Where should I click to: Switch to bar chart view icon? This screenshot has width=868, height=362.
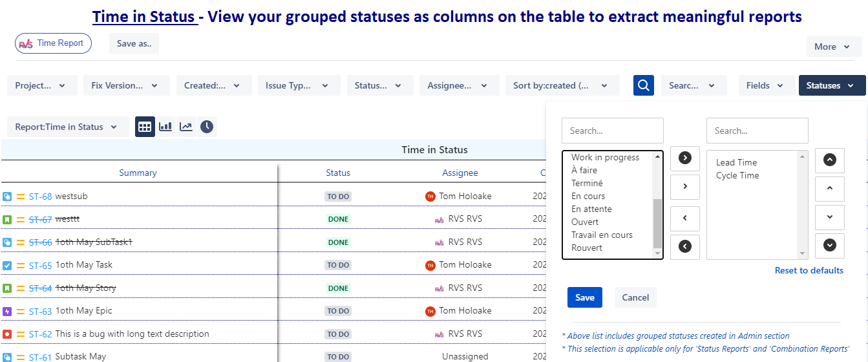click(x=165, y=127)
